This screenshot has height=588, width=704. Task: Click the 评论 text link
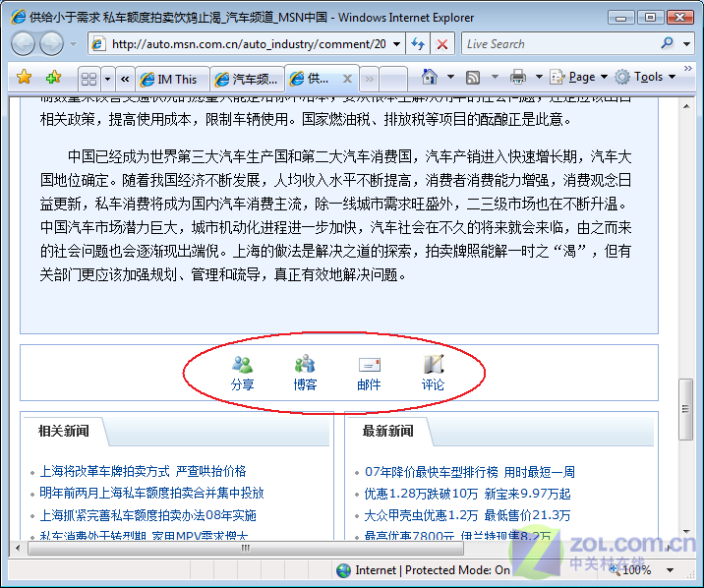433,384
